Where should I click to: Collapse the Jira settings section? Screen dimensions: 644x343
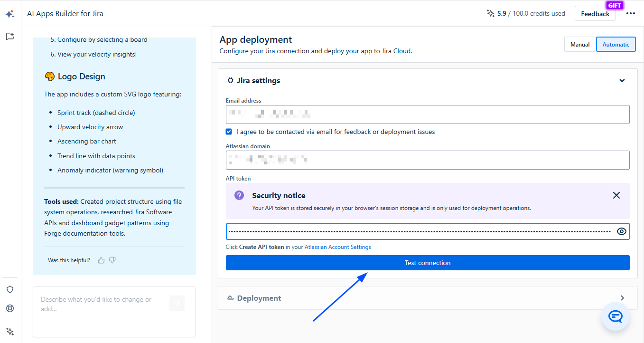(x=622, y=81)
